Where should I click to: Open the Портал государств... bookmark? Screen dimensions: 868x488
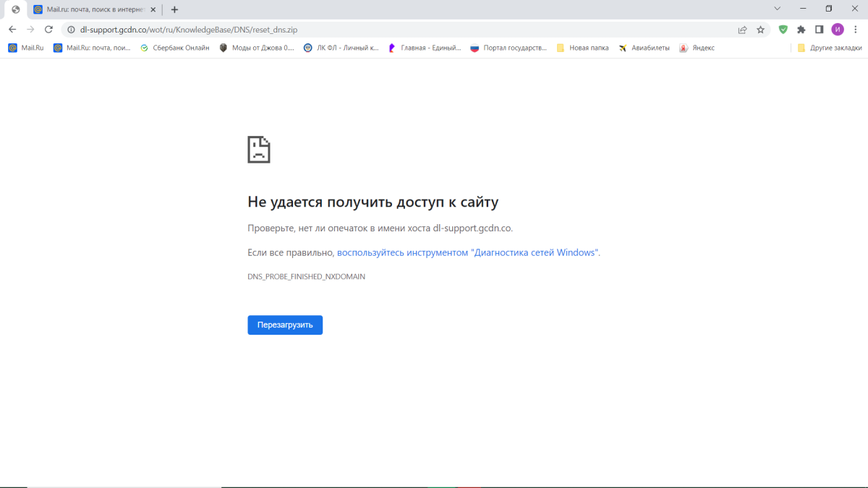point(509,48)
